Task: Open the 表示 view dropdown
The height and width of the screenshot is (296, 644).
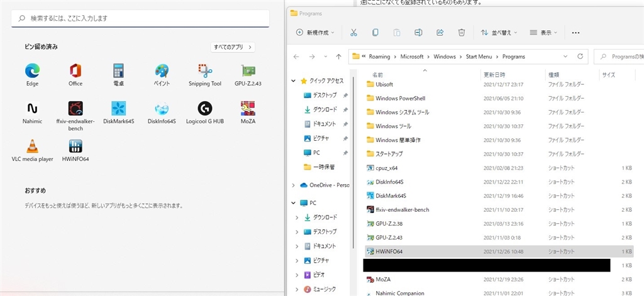Action: 543,33
